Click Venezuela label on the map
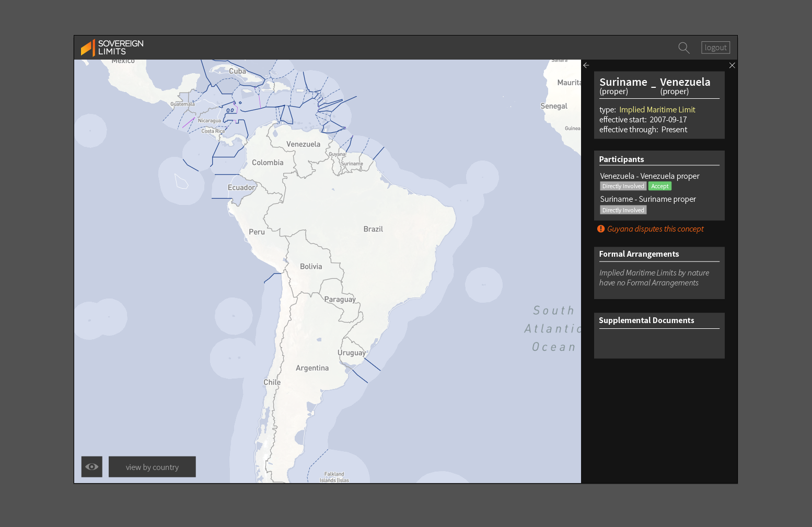812x527 pixels. point(303,144)
